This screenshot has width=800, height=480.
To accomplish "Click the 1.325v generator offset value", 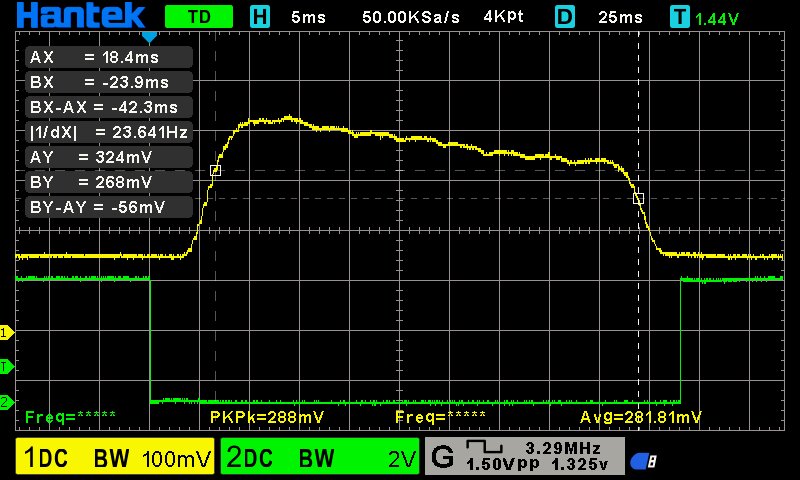I will coord(580,464).
